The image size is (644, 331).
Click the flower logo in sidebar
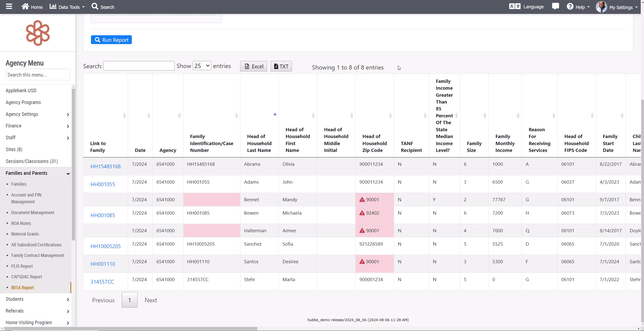click(38, 33)
